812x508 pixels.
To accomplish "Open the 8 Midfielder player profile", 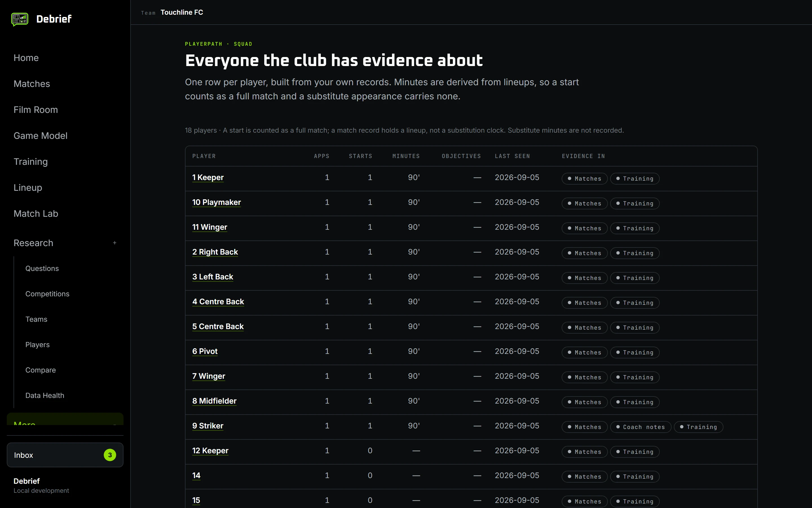I will pyautogui.click(x=214, y=401).
